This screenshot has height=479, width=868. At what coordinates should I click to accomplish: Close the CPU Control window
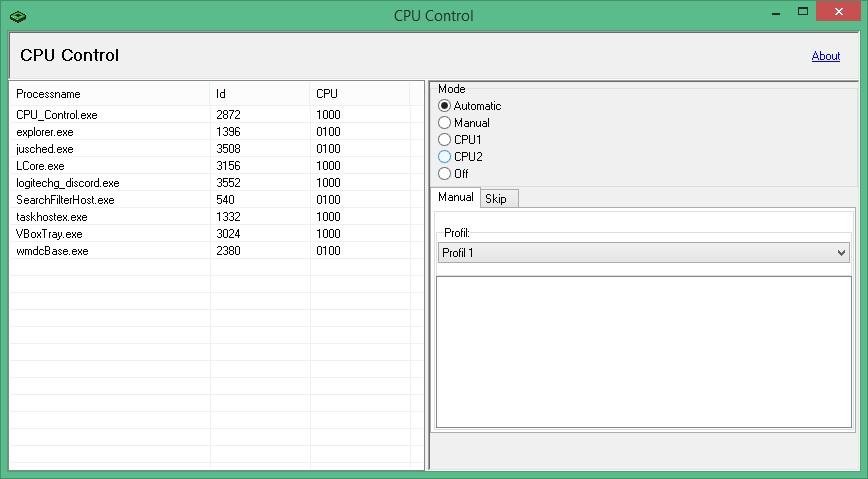point(839,12)
